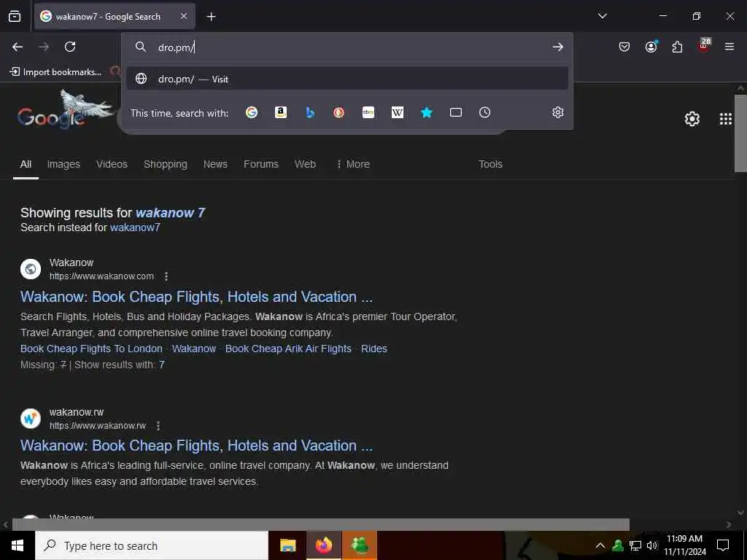Search instead for wakanow7
This screenshot has width=747, height=560.
(135, 227)
